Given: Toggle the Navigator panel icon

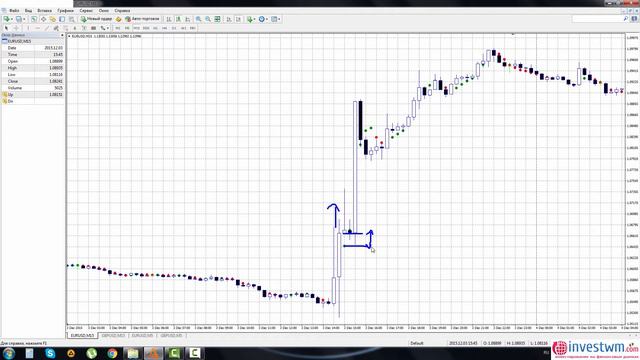Looking at the screenshot, I should (53, 19).
